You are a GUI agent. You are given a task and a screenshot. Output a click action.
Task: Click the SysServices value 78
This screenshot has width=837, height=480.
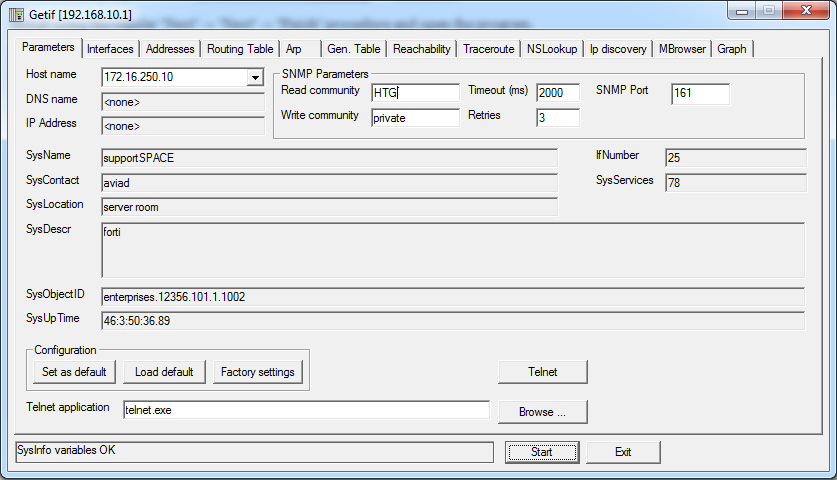coord(736,183)
